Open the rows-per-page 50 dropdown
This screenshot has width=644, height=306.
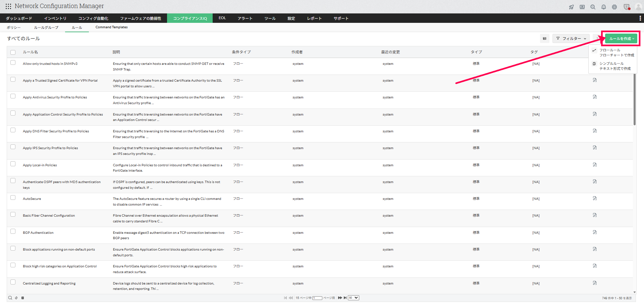[354, 298]
